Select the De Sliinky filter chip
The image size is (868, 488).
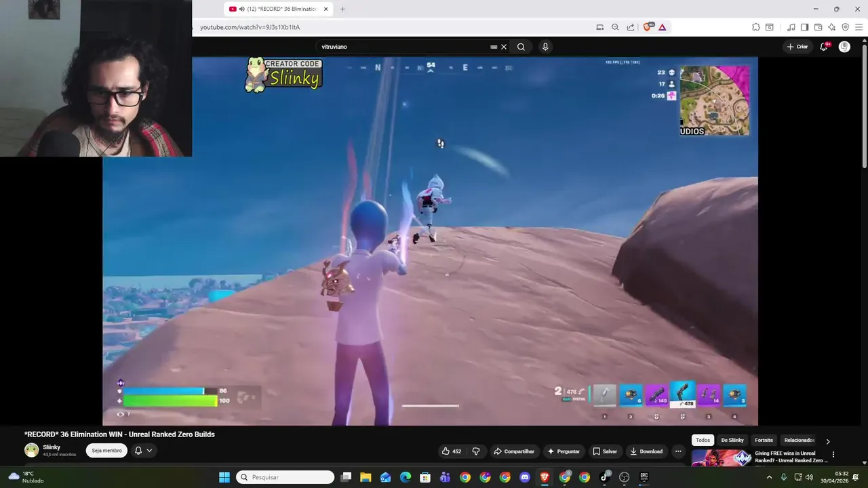pos(732,440)
